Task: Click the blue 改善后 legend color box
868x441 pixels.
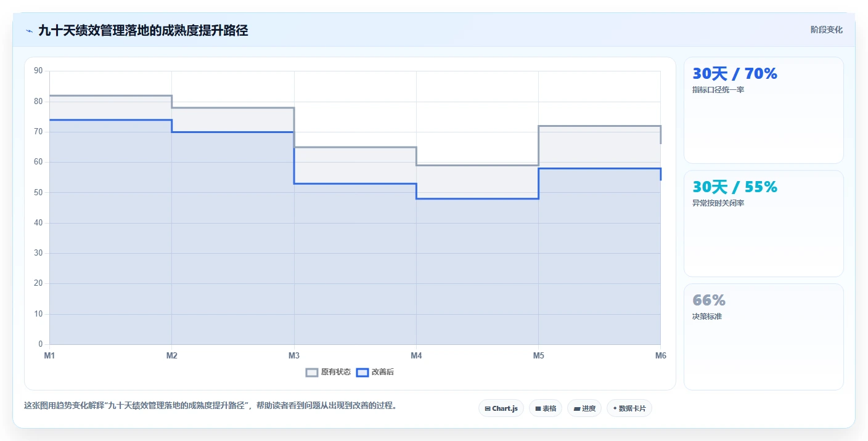Action: click(362, 372)
